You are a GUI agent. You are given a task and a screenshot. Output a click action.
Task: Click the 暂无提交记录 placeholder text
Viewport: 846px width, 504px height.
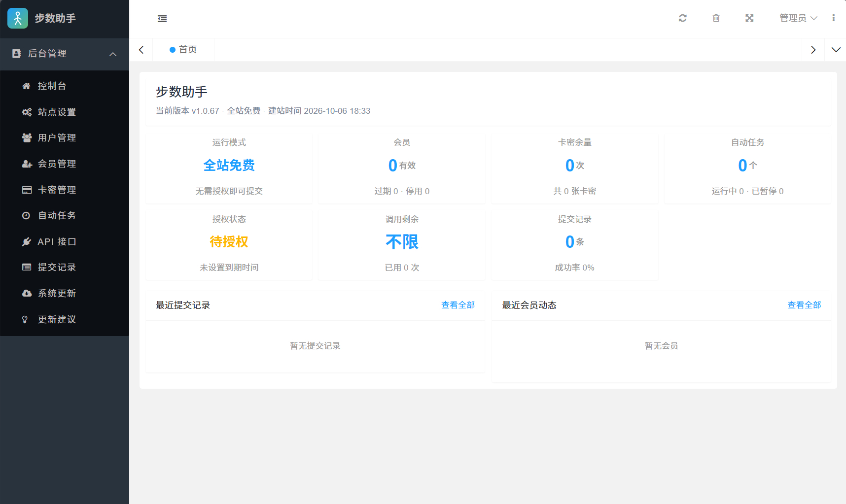[316, 346]
